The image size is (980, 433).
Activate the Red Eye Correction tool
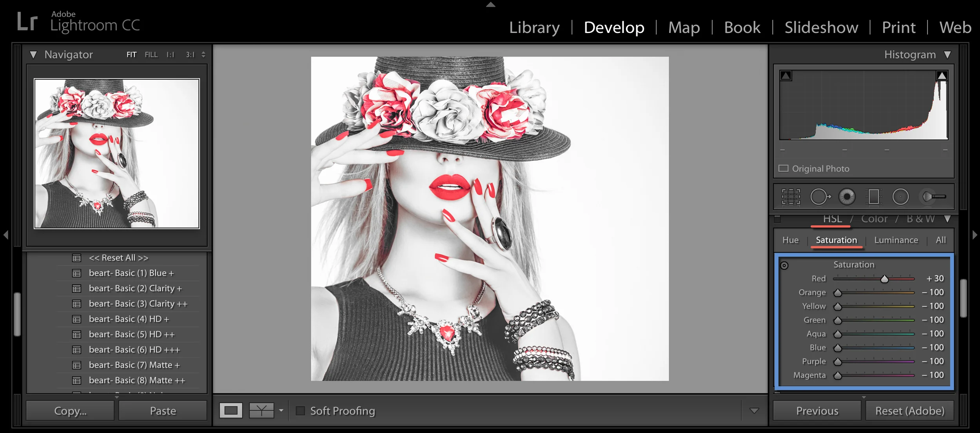[847, 197]
